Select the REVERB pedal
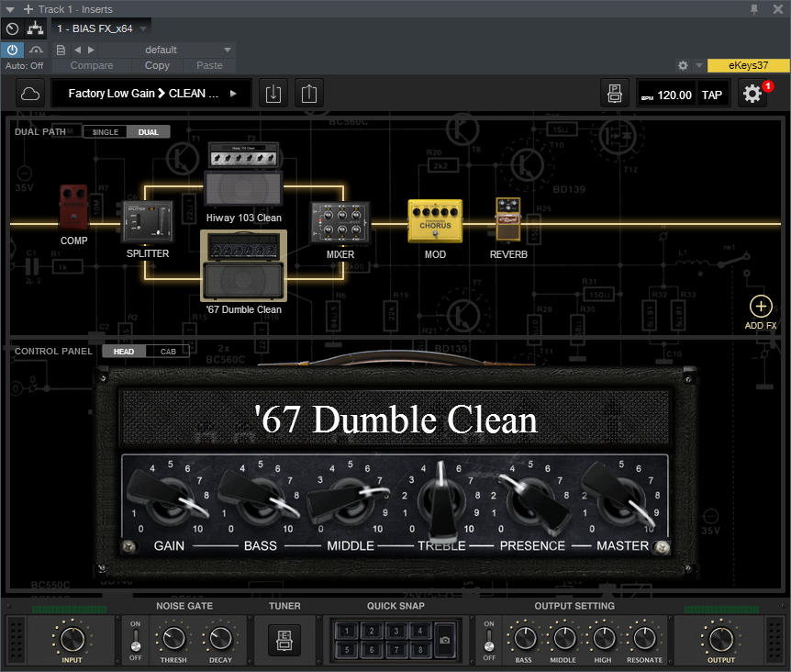Screen dimensions: 791x672 508,219
